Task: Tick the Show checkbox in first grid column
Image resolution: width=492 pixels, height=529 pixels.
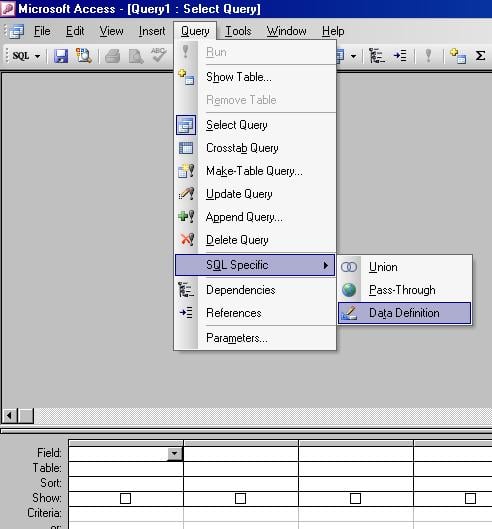Action: (x=126, y=498)
